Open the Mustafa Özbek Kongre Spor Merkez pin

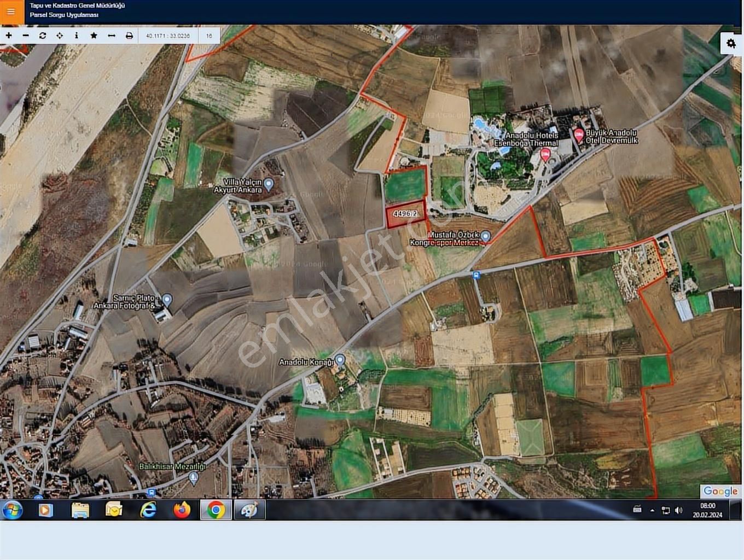click(485, 236)
